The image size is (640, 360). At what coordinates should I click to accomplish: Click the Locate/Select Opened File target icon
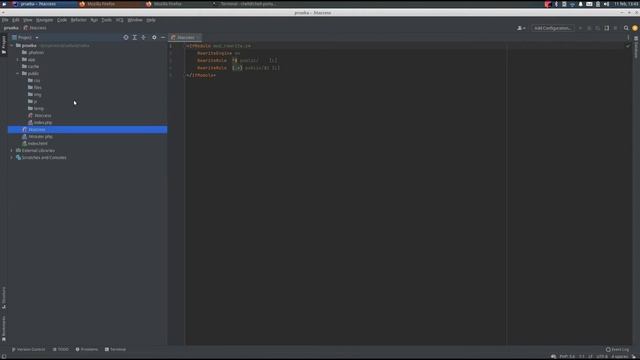[126, 37]
